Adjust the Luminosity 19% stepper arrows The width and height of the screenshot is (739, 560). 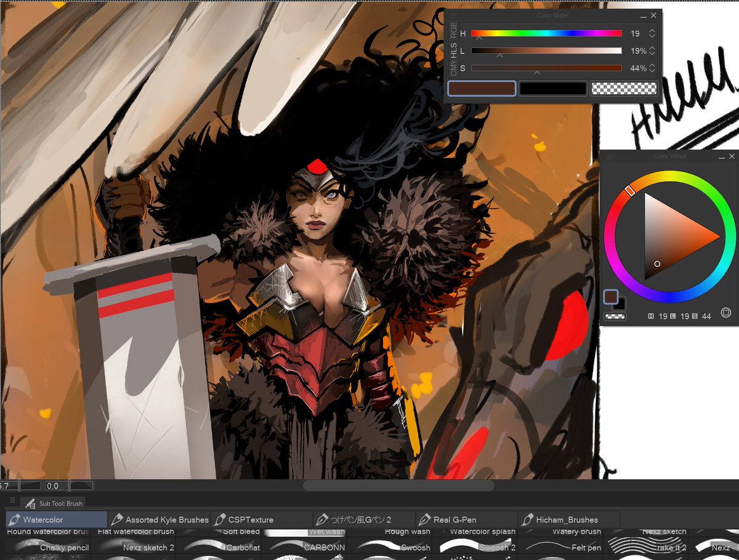pyautogui.click(x=652, y=51)
